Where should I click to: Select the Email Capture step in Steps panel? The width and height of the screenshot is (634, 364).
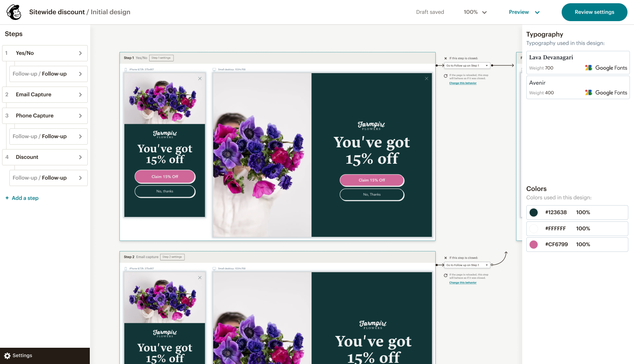[x=45, y=94]
